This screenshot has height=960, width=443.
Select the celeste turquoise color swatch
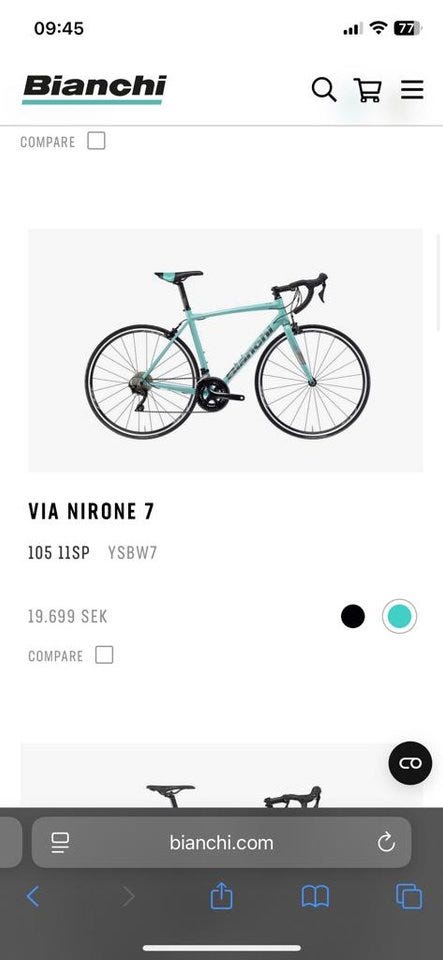(x=400, y=616)
